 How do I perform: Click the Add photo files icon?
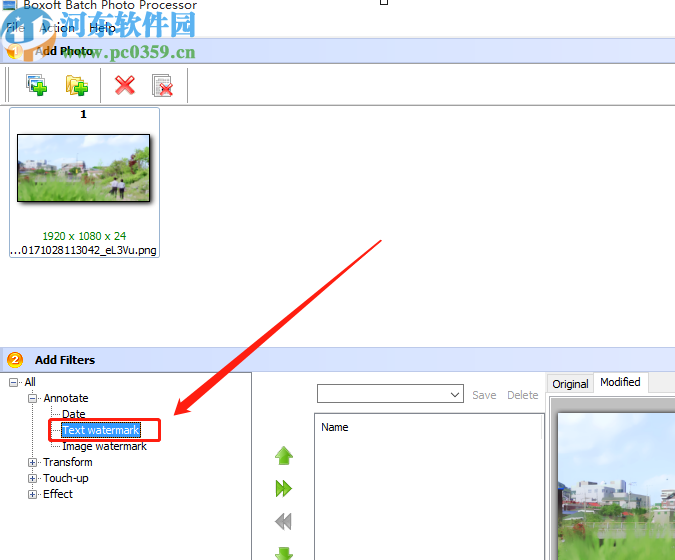coord(36,85)
